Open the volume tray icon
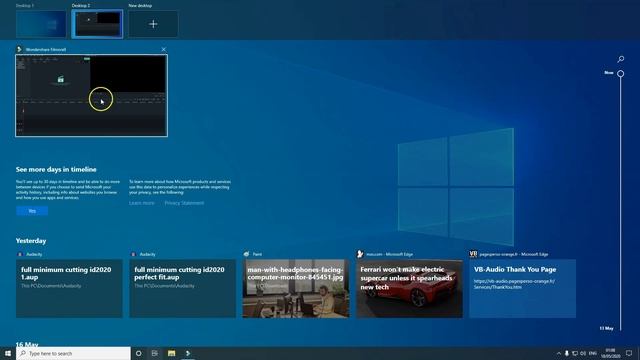This screenshot has height=360, width=640. [583, 353]
